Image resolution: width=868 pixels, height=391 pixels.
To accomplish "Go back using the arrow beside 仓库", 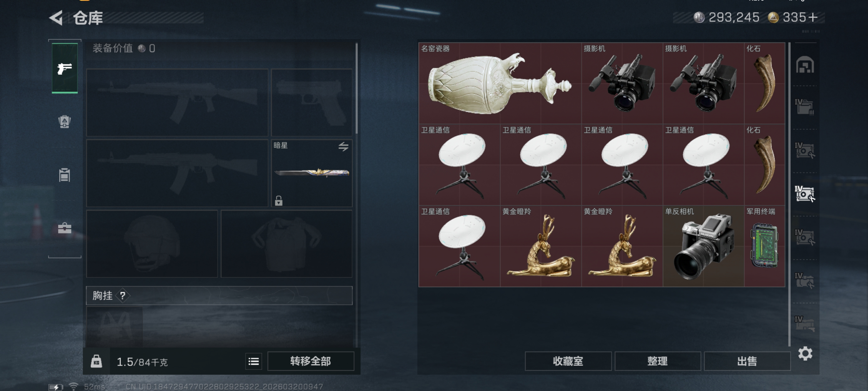I will 56,18.
